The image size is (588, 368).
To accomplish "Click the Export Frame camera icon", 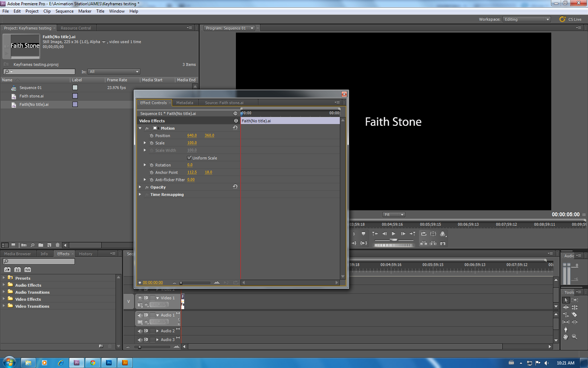I will click(443, 243).
